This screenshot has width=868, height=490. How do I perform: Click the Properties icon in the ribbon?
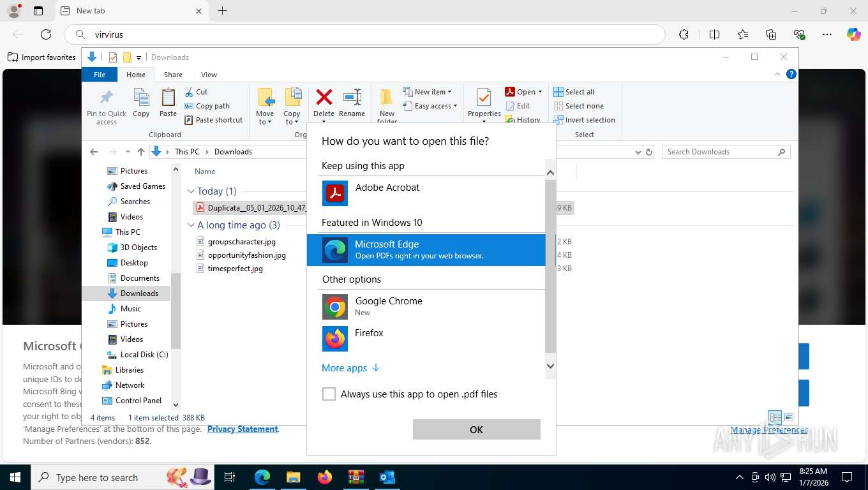coord(484,98)
